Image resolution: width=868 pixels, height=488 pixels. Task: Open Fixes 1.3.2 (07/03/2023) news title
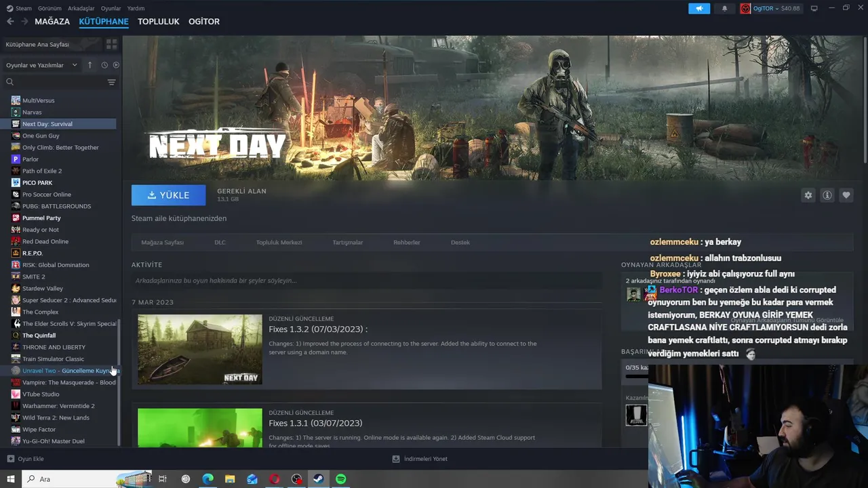[318, 329]
